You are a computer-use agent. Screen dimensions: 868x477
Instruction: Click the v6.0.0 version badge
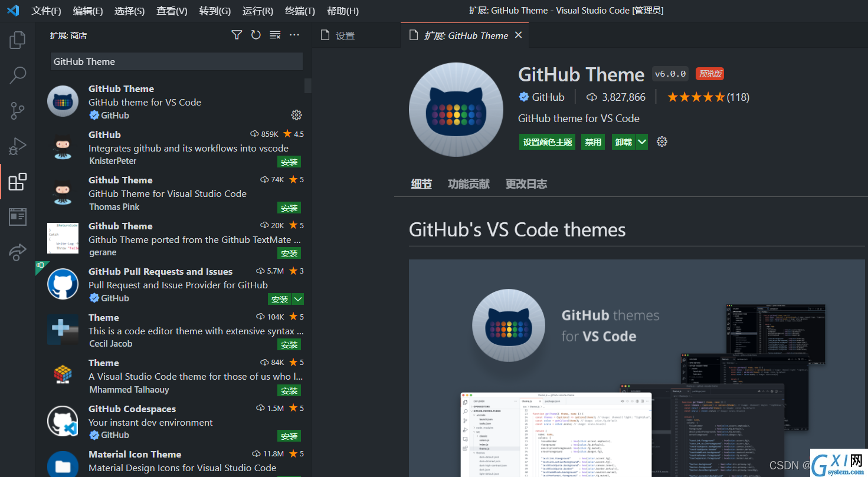671,74
